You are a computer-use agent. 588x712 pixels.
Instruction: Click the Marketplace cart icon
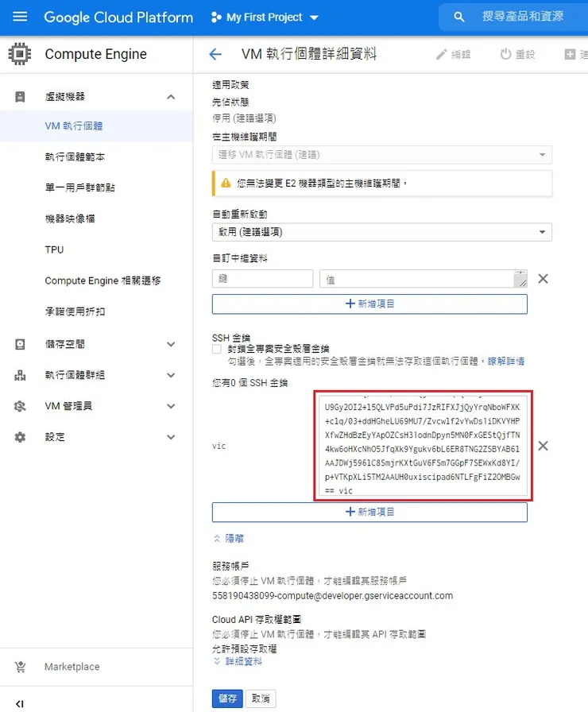pyautogui.click(x=20, y=667)
